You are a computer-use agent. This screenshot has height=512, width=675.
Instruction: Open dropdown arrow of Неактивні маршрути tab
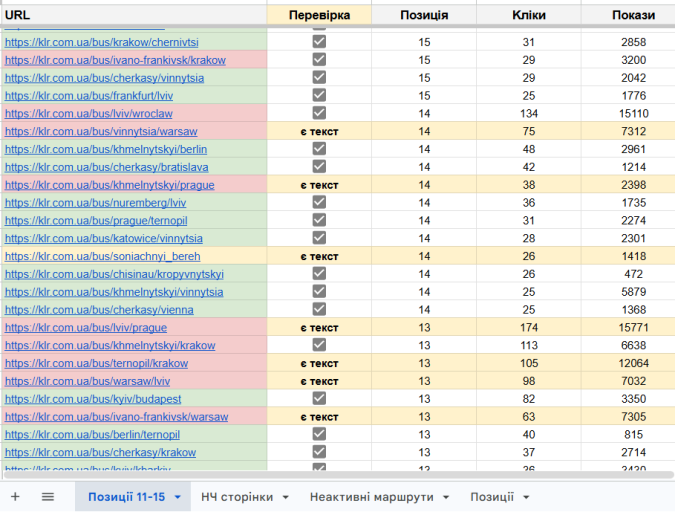click(446, 497)
